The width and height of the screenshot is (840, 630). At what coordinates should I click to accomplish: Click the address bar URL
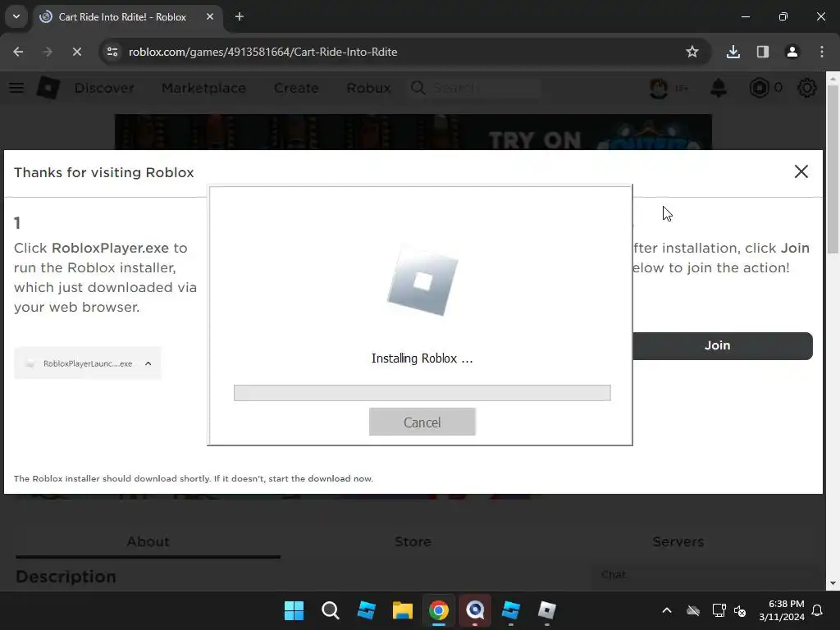(262, 52)
